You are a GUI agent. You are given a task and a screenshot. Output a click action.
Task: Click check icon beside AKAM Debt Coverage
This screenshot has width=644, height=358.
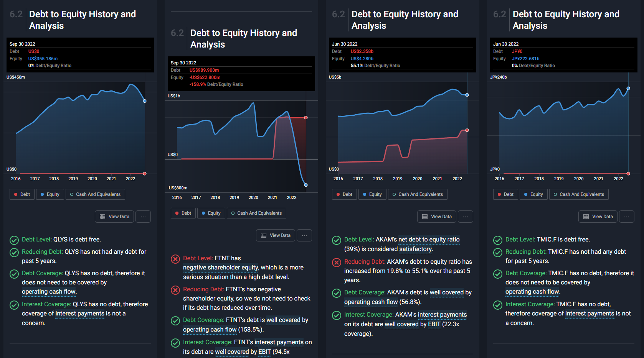[x=337, y=293]
